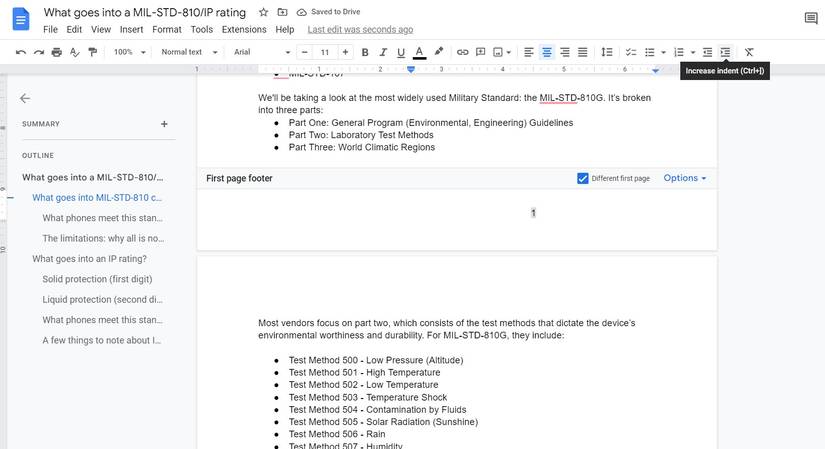Screen dimensions: 825x449
Task: Open the text color picker
Action: coord(419,52)
